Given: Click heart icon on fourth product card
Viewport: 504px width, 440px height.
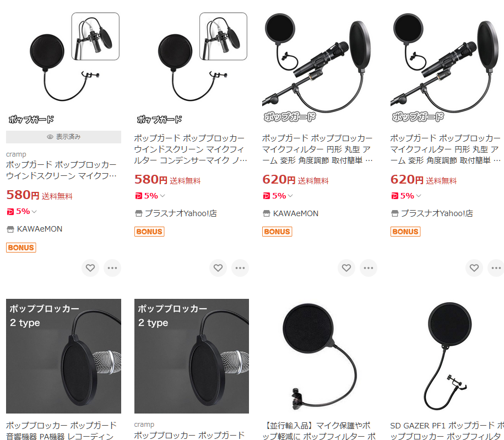Looking at the screenshot, I should tap(474, 268).
